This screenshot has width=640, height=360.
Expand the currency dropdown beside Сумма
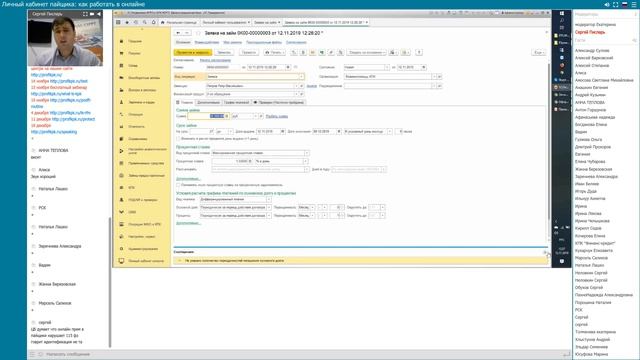point(256,116)
